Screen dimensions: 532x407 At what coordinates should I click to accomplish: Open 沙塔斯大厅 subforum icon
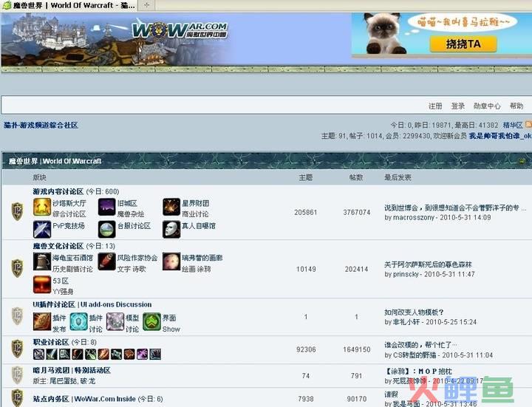pos(42,208)
